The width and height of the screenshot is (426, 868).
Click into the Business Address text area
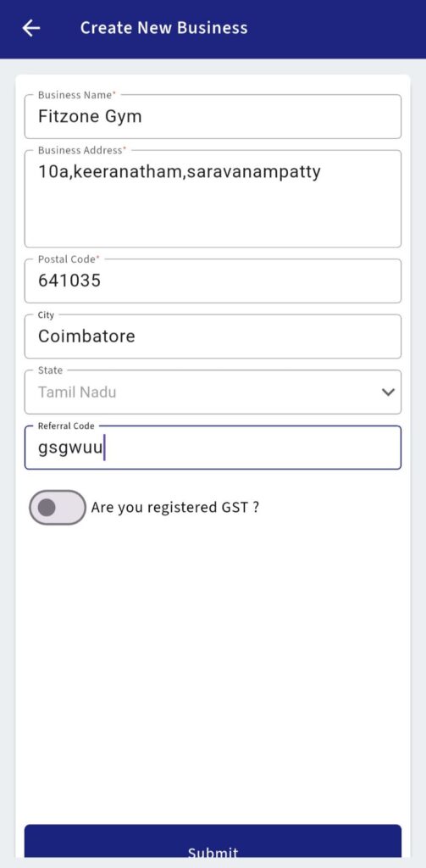tap(213, 198)
